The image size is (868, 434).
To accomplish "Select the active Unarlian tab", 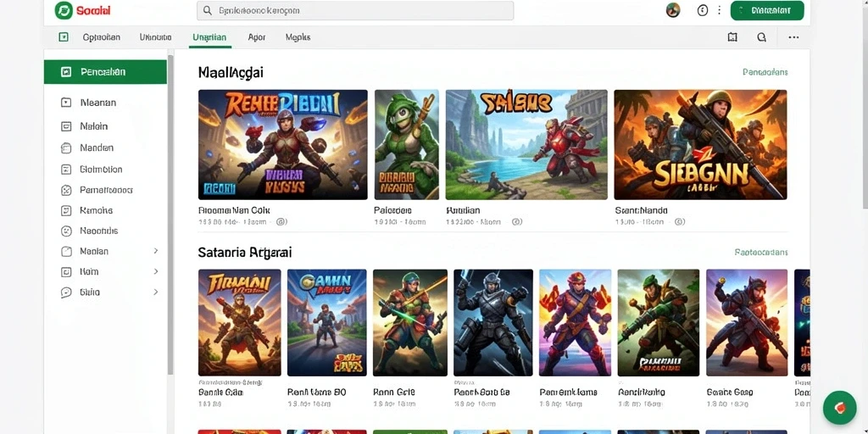I will point(209,37).
